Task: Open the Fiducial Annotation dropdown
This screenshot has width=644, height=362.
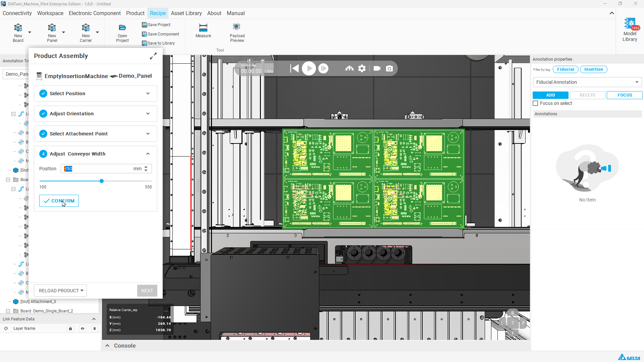Action: pyautogui.click(x=587, y=82)
